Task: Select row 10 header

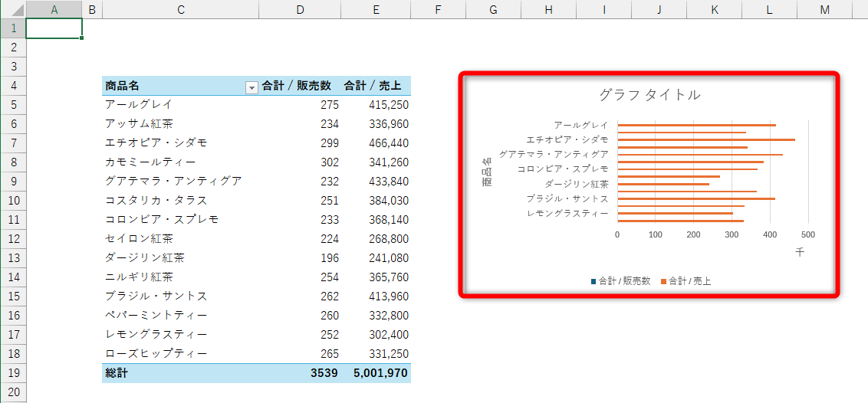Action: 13,200
